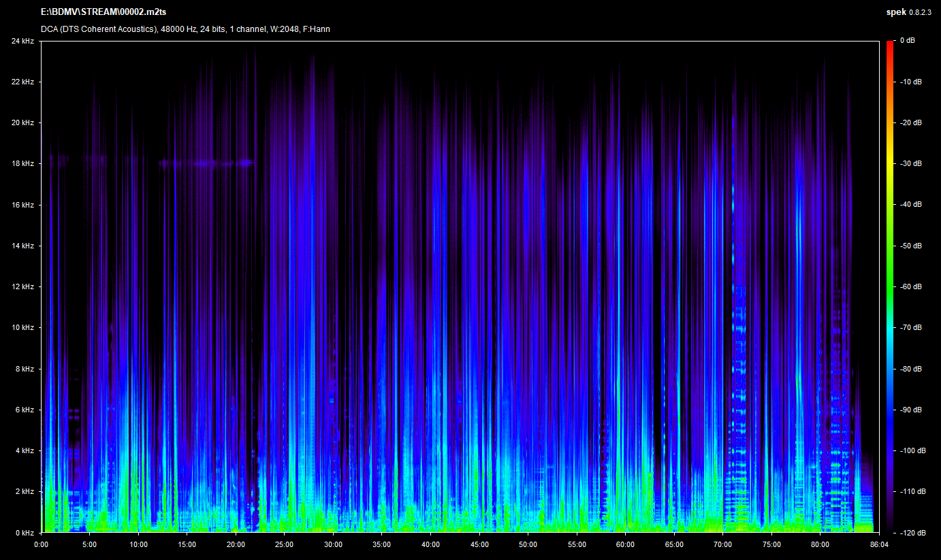Click the red top of the color scale bar
The height and width of the screenshot is (560, 941).
(x=891, y=45)
